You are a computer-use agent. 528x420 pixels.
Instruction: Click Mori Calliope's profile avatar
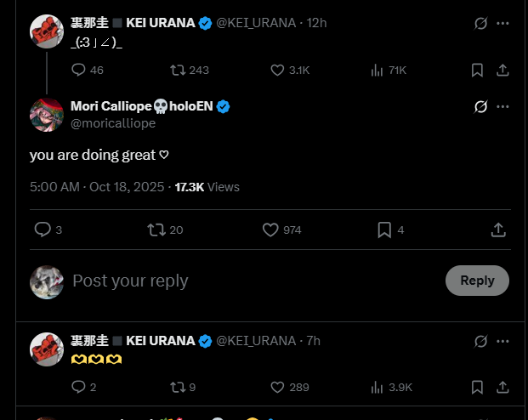pyautogui.click(x=47, y=115)
